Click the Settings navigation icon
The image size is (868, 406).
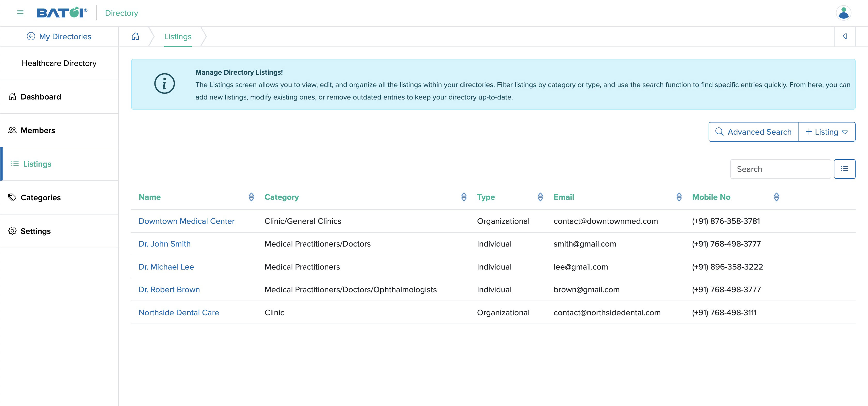pos(13,231)
